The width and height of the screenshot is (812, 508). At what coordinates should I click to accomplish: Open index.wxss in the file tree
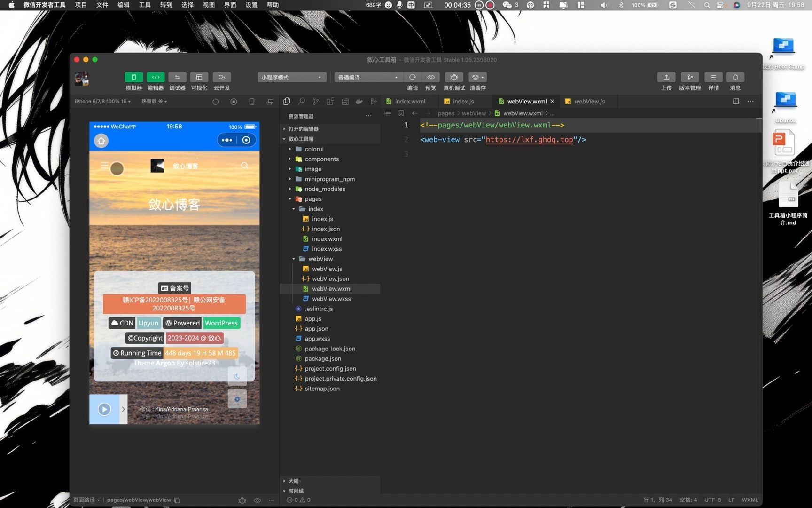329,249
